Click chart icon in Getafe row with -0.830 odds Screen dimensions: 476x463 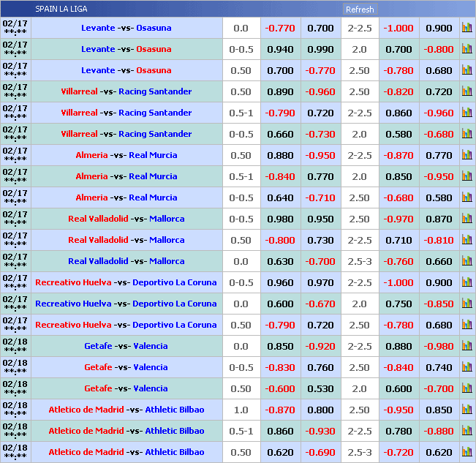tap(466, 367)
